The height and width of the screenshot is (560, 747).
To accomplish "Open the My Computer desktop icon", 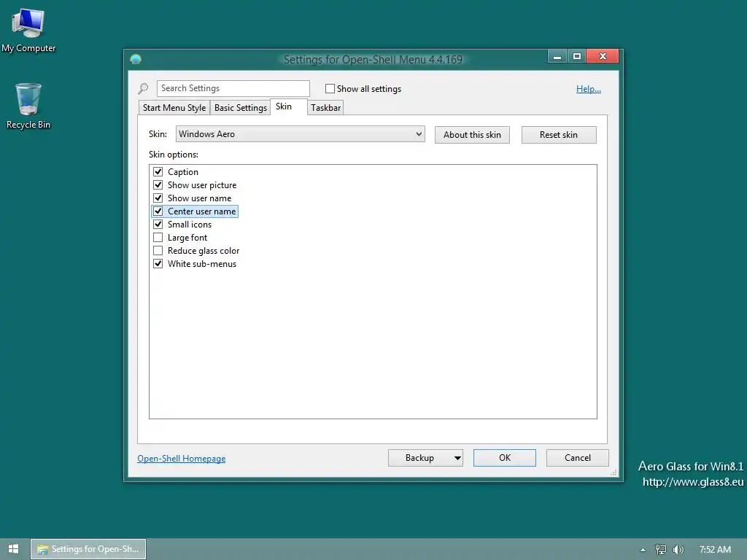I will coord(28,30).
